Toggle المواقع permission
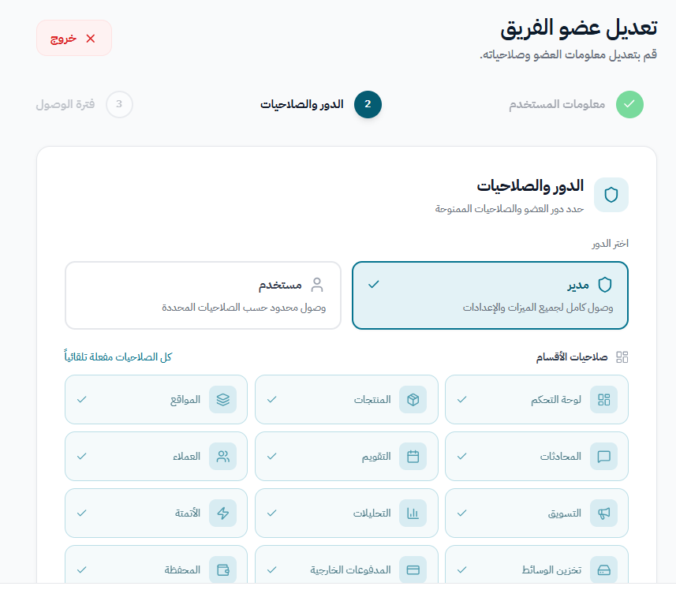Viewport: 676px width, 616px height. 156,400
